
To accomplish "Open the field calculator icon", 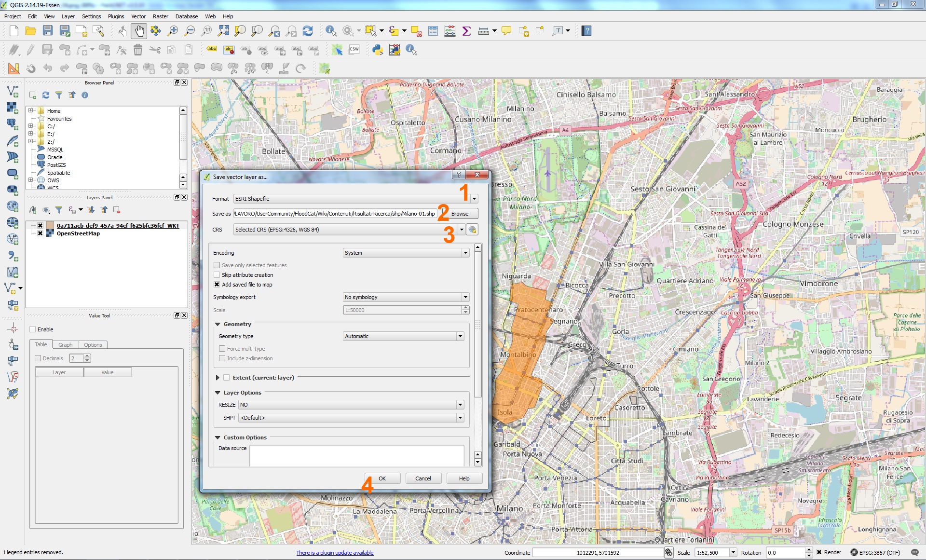I will 450,31.
